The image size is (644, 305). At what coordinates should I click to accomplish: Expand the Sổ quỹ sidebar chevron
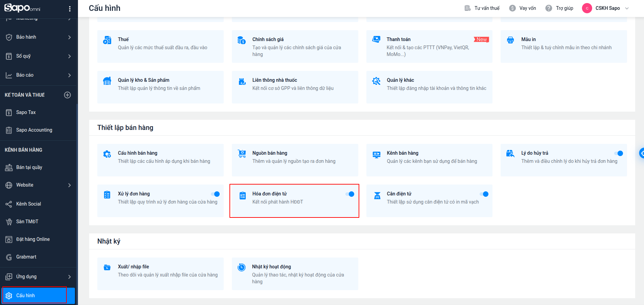[69, 56]
